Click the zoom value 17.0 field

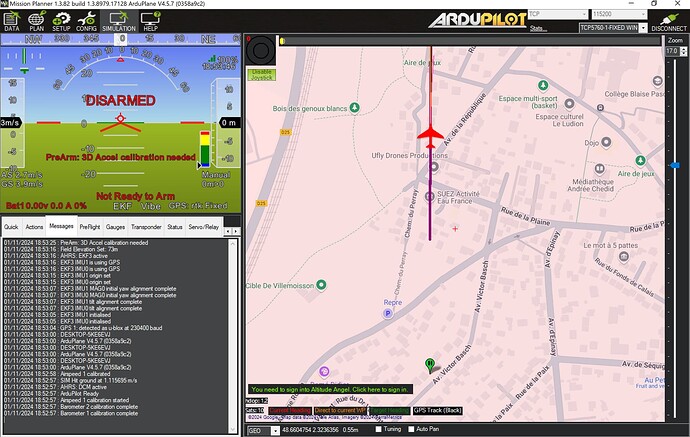tap(672, 51)
